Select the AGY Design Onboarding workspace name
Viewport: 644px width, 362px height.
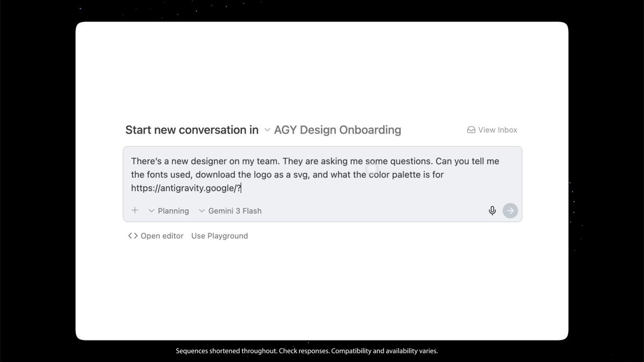pyautogui.click(x=337, y=130)
